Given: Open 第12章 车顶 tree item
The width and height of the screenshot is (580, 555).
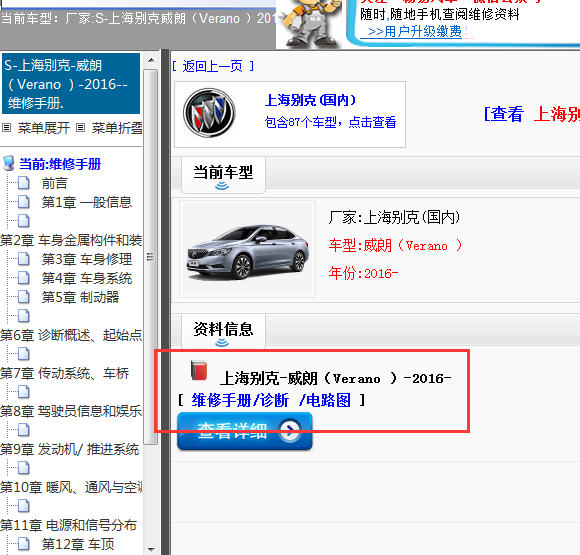Looking at the screenshot, I should pos(78,544).
